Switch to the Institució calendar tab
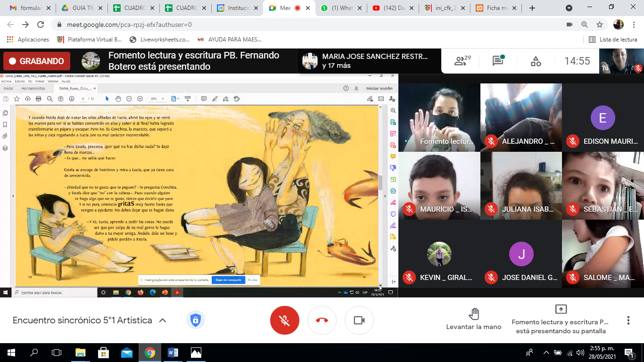This screenshot has width=644, height=362. pyautogui.click(x=238, y=8)
